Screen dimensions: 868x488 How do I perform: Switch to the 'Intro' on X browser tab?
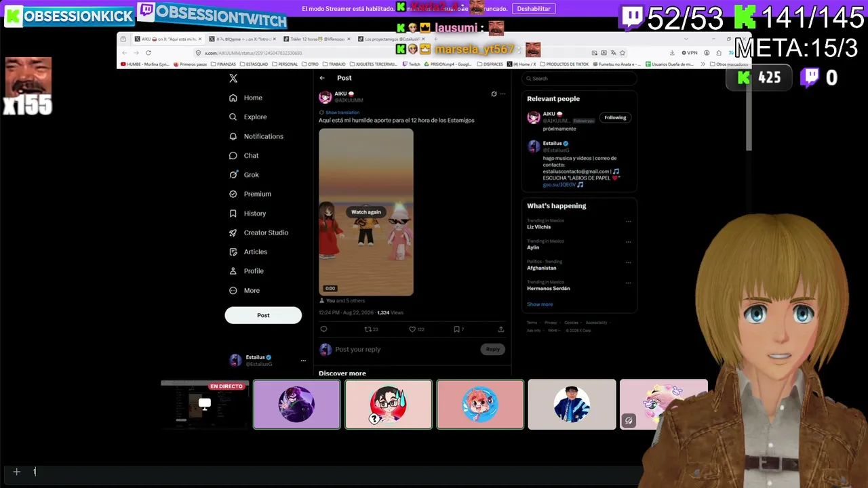point(242,39)
